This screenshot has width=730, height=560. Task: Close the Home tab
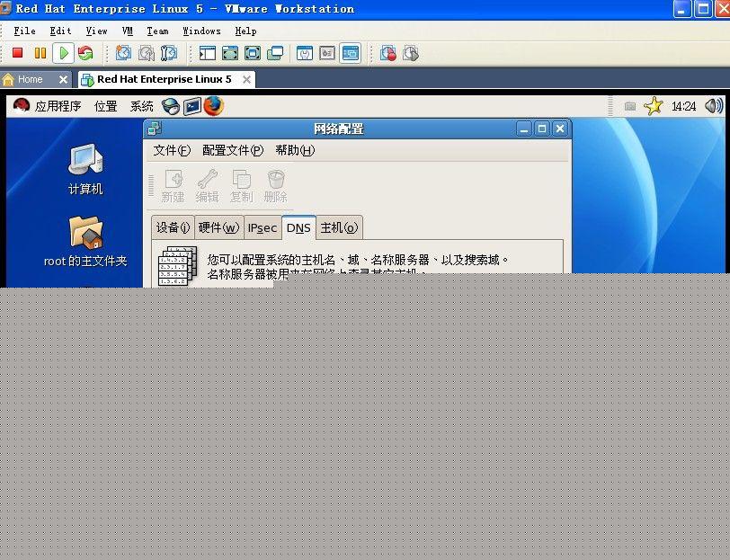pyautogui.click(x=63, y=80)
